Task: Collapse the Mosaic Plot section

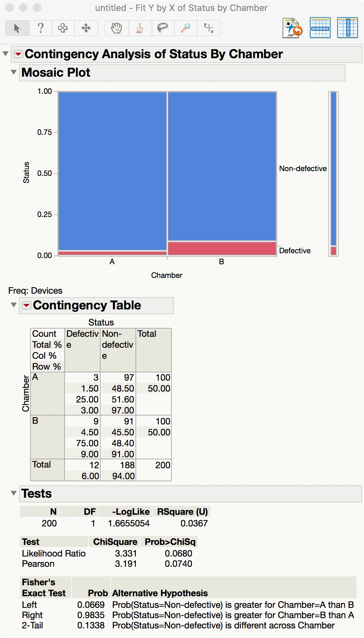Action: [x=14, y=72]
